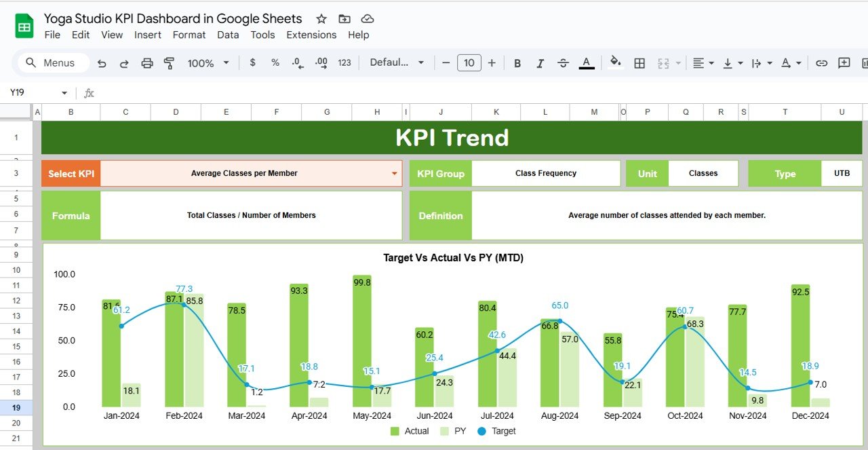The image size is (868, 450).
Task: Click the undo arrow icon
Action: [x=102, y=63]
